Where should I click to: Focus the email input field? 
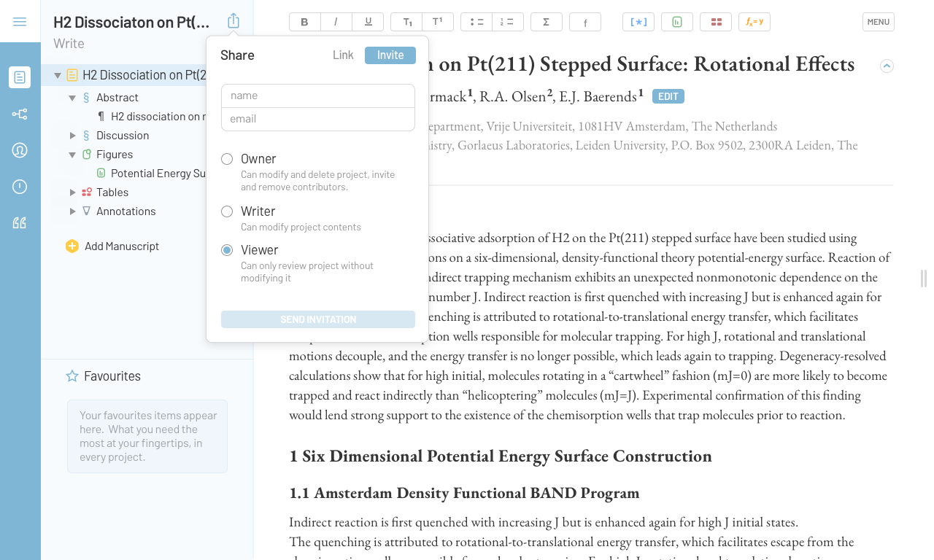[x=318, y=119]
